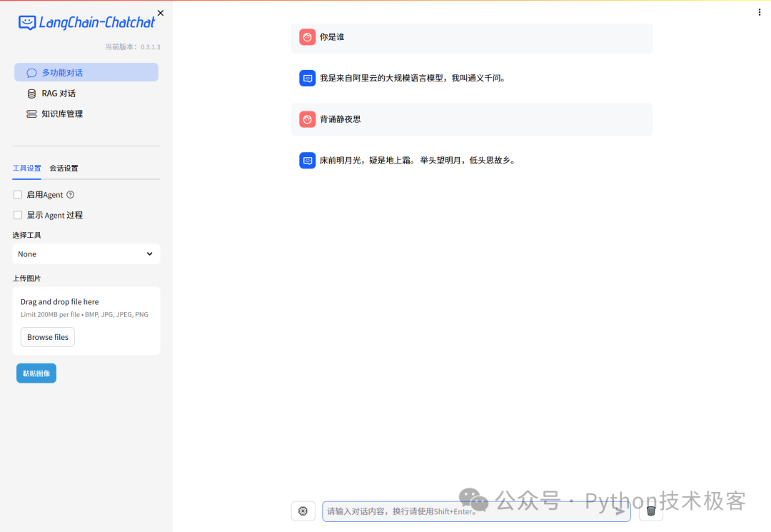
Task: Switch to the 工具设置 tab
Action: tap(26, 168)
